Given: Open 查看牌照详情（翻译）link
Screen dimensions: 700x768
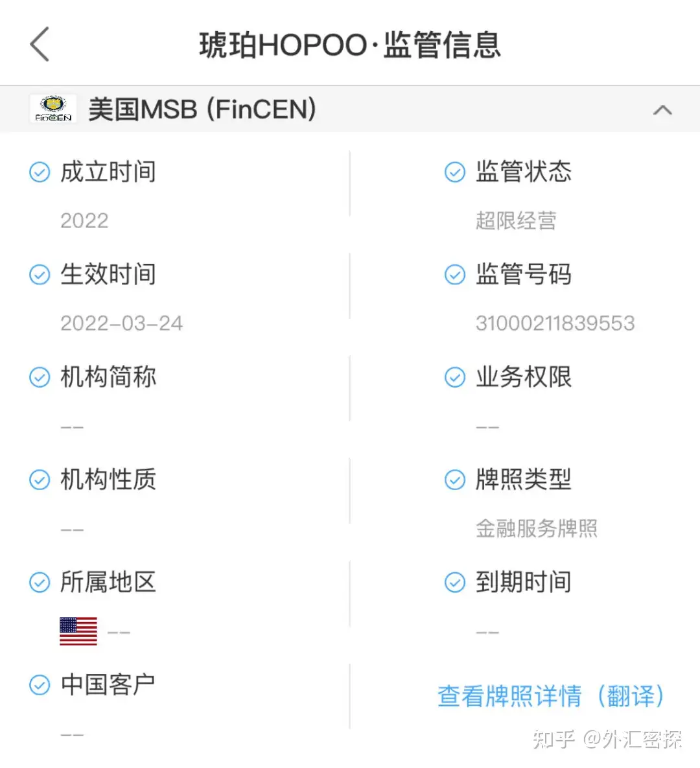Looking at the screenshot, I should (x=551, y=696).
